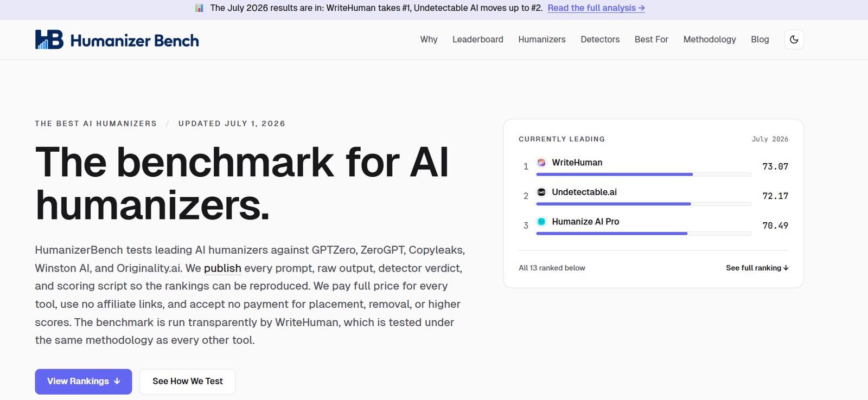868x400 pixels.
Task: Click the Humanizer Bench wordmark text
Action: click(135, 41)
